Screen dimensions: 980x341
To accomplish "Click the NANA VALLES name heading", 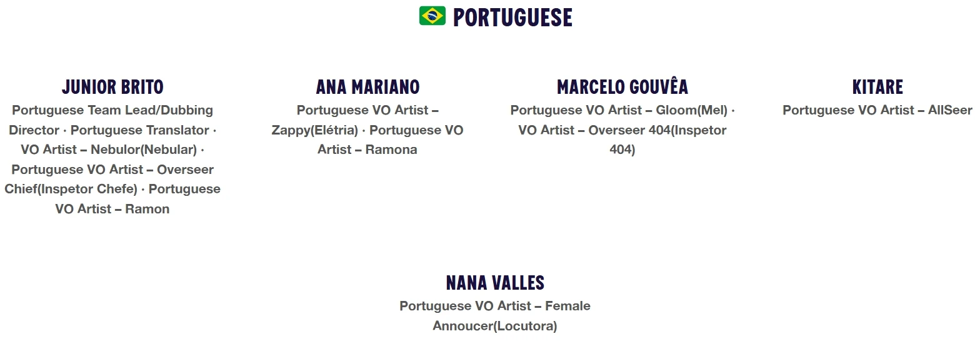I will tap(495, 283).
